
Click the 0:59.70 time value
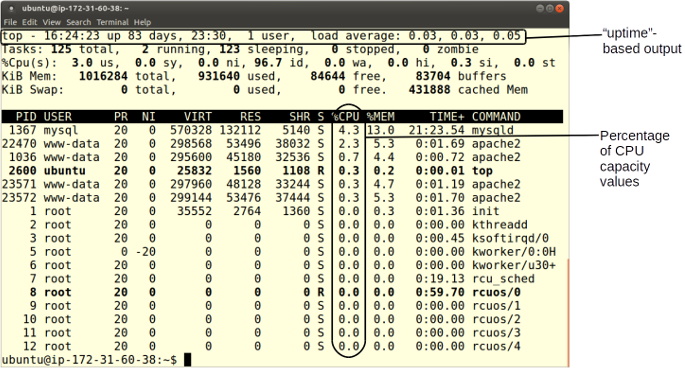[440, 293]
